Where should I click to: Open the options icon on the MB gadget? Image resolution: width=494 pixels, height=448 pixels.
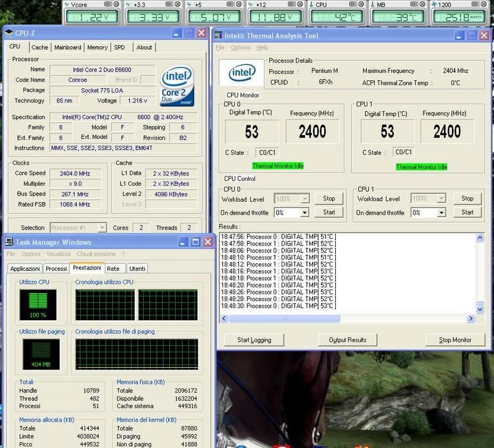click(x=414, y=4)
